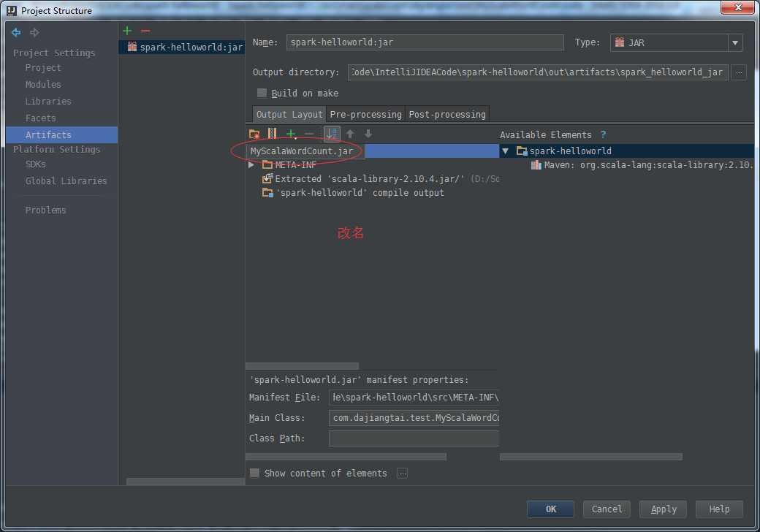Enable Build on make checkbox

[x=262, y=93]
